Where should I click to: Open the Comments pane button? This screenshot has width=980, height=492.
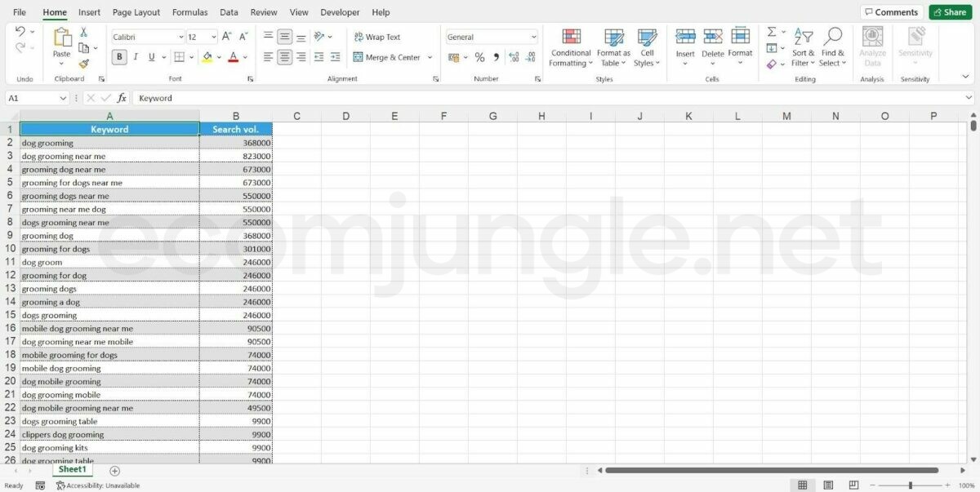[x=892, y=12]
